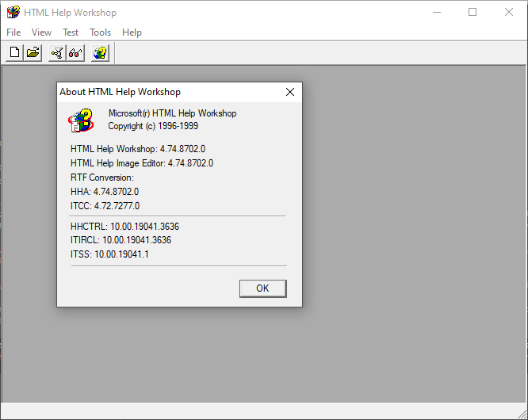Maximize the HTML Help Workshop window
528x420 pixels.
(x=473, y=12)
